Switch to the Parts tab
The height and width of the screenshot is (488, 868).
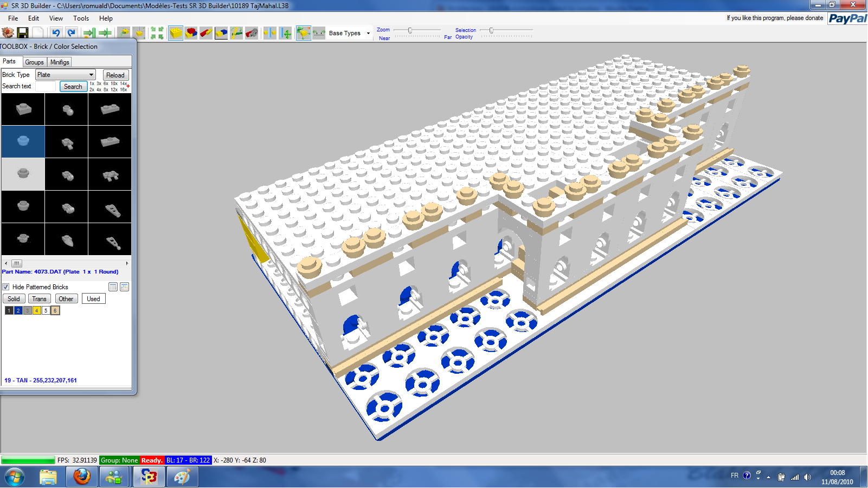click(11, 61)
